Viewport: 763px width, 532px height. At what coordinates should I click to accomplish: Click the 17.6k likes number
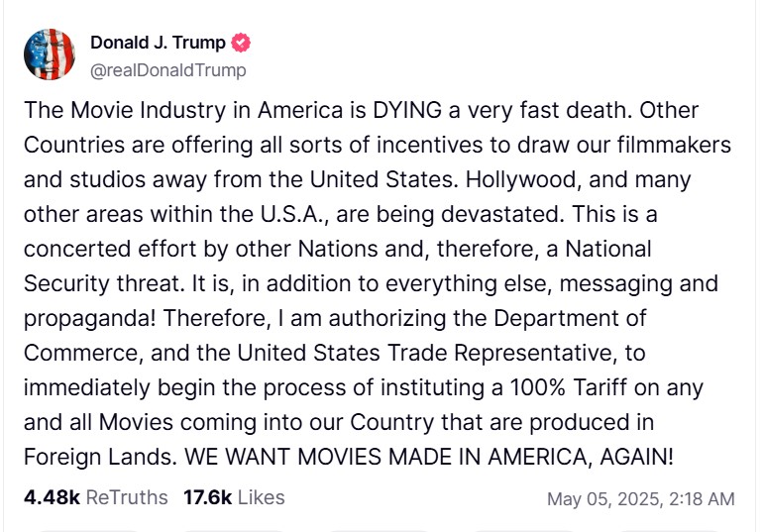[207, 497]
